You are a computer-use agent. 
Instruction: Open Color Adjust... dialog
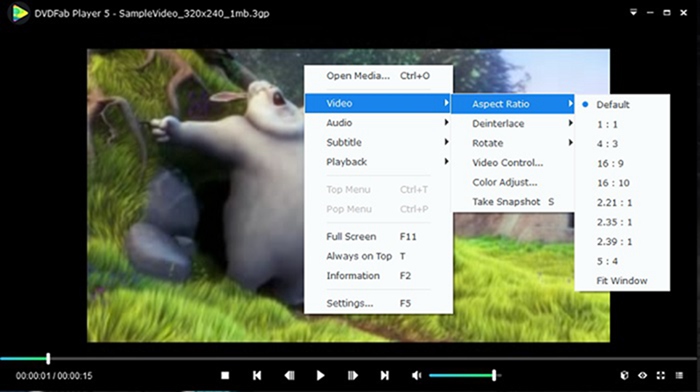513,183
